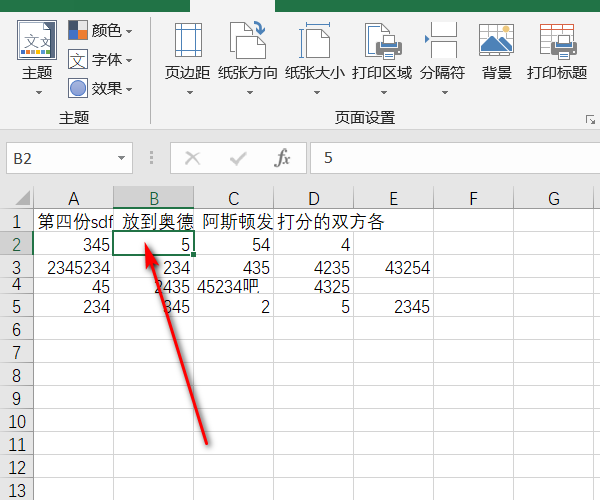This screenshot has width=600, height=500.
Task: Click cell containing 放到奥德
Action: 153,221
